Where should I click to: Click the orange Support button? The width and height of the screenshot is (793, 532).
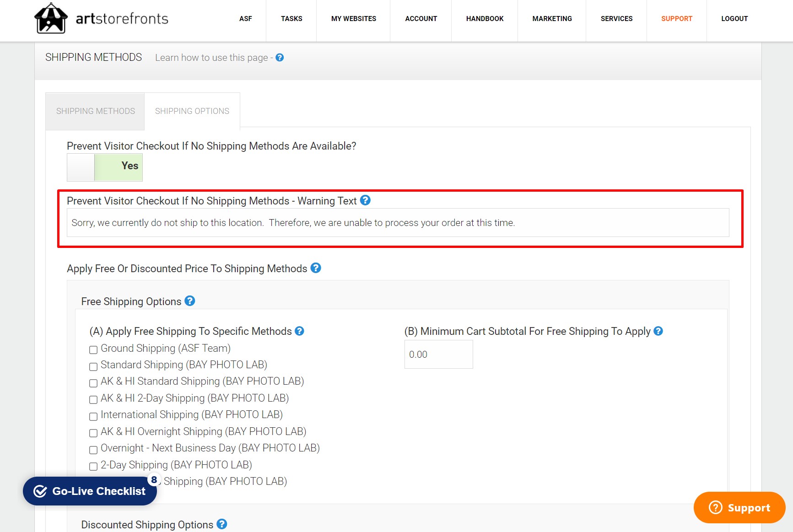(739, 507)
